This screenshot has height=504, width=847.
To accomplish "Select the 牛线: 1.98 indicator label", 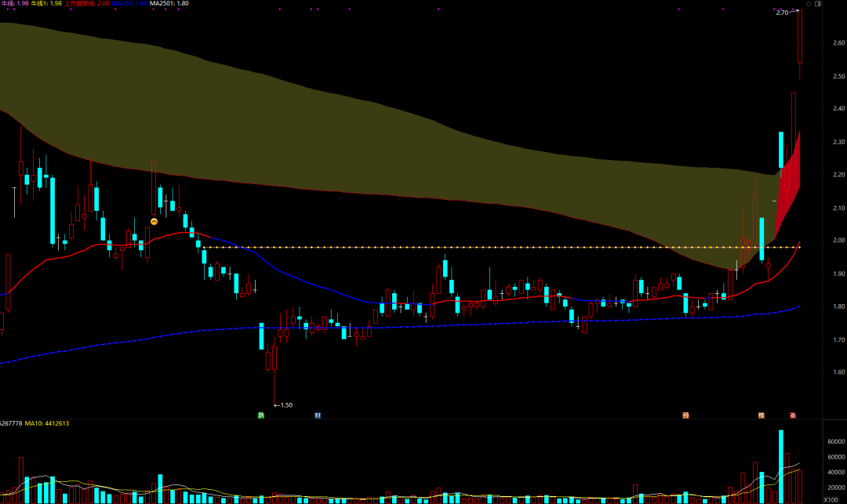I will (x=15, y=3).
